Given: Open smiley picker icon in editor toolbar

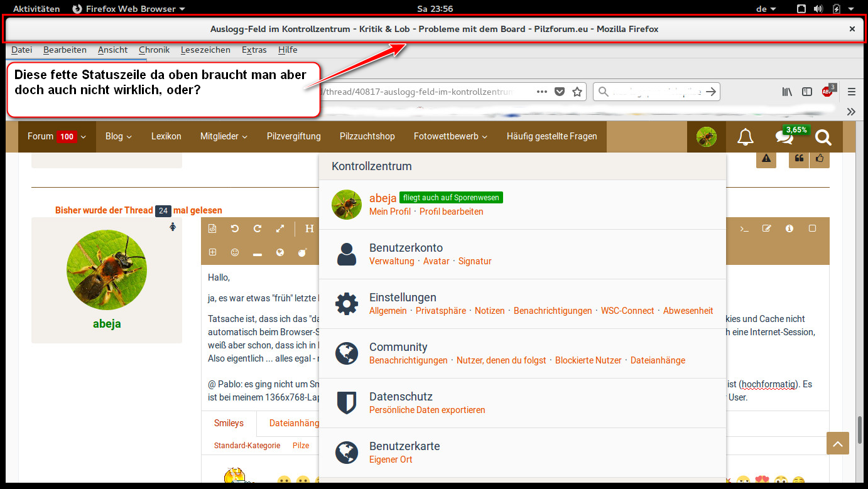Looking at the screenshot, I should click(x=235, y=252).
